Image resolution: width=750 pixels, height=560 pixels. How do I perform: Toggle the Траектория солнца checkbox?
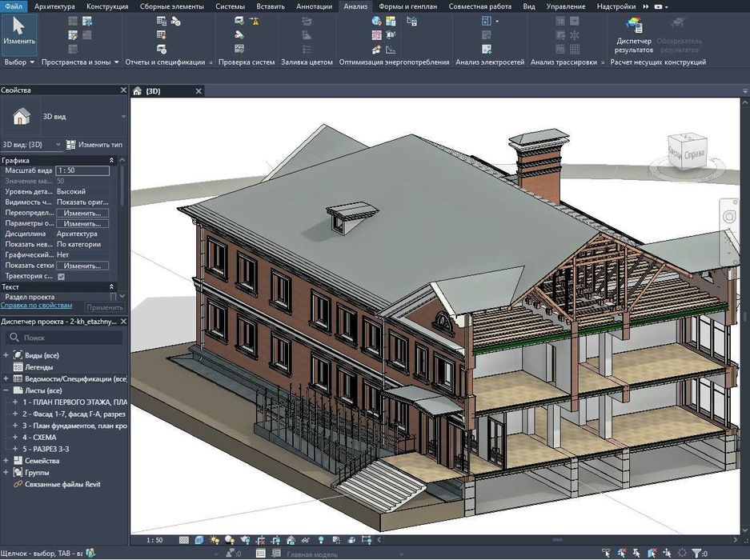click(x=61, y=277)
